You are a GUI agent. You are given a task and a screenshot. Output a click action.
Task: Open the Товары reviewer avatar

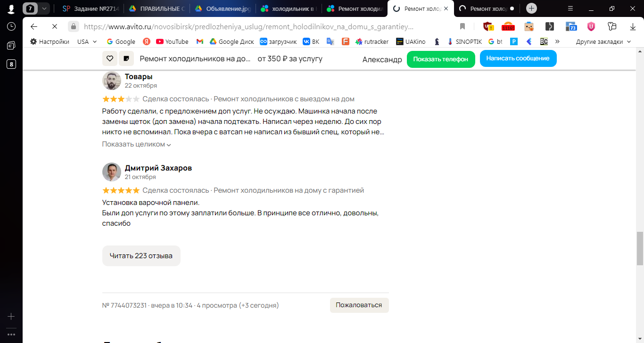(112, 81)
